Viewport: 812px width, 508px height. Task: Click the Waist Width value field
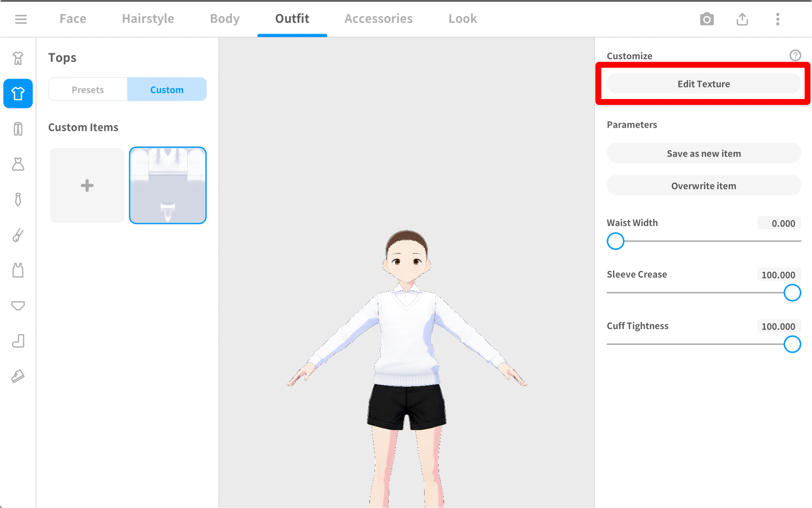click(779, 223)
